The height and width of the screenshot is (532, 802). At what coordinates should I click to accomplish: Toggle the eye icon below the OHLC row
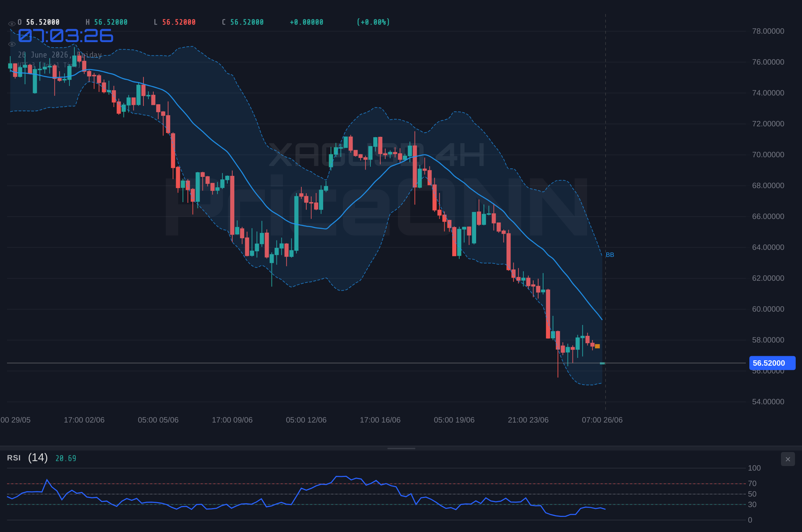[12, 44]
